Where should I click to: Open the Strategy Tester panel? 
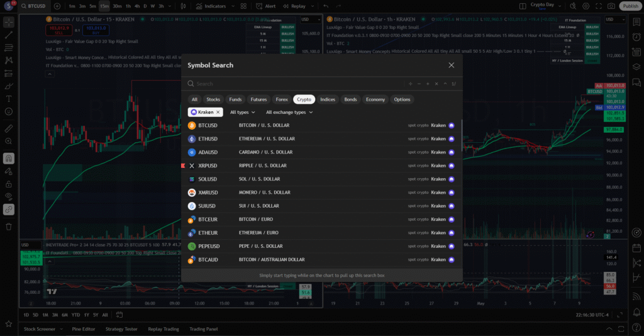click(x=121, y=329)
